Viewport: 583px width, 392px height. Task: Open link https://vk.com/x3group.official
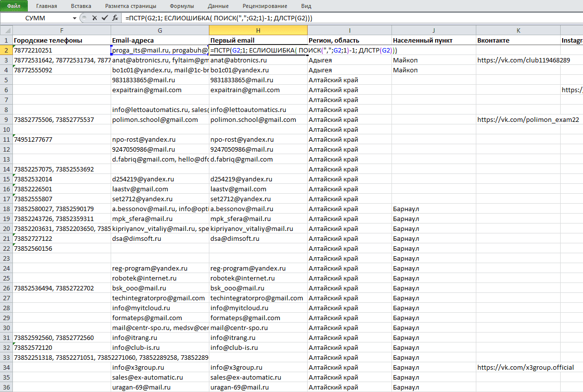(x=525, y=367)
